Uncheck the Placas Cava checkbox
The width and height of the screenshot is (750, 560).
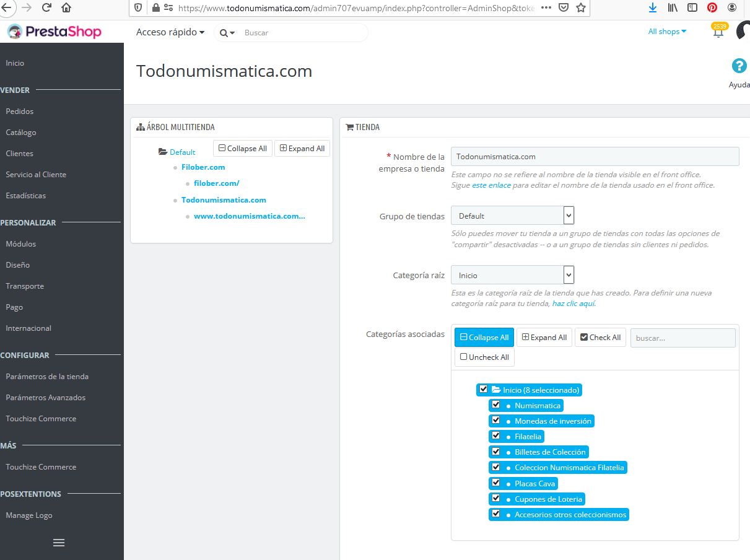[x=495, y=483]
